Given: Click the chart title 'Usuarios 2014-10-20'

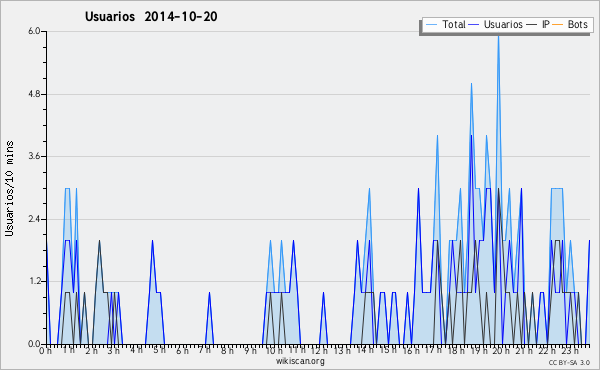Looking at the screenshot, I should click(151, 17).
